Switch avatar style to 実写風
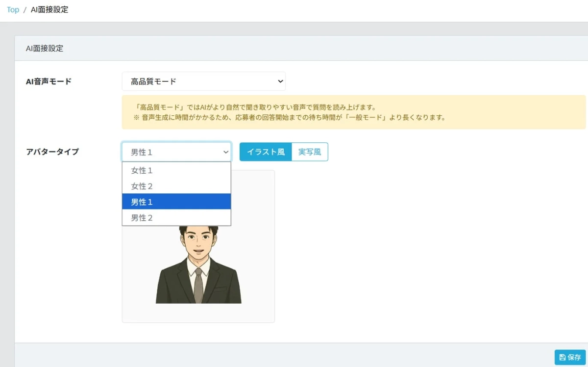The image size is (588, 367). pos(310,152)
